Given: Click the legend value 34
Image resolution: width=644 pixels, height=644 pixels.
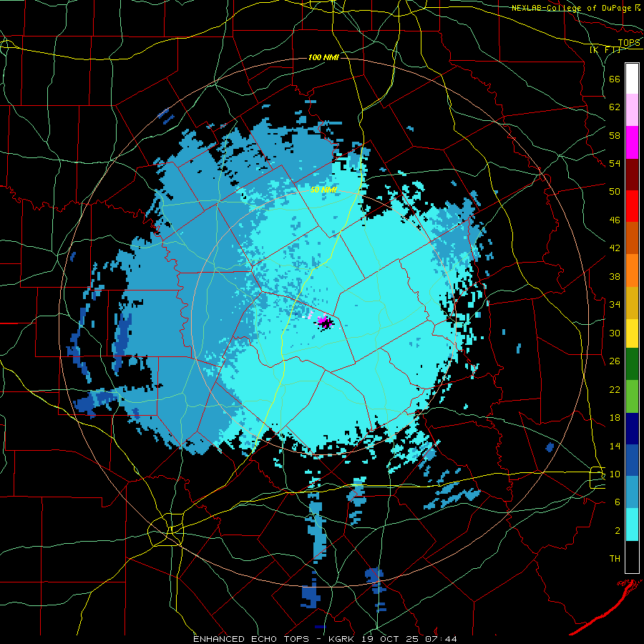Looking at the screenshot, I should [x=615, y=305].
